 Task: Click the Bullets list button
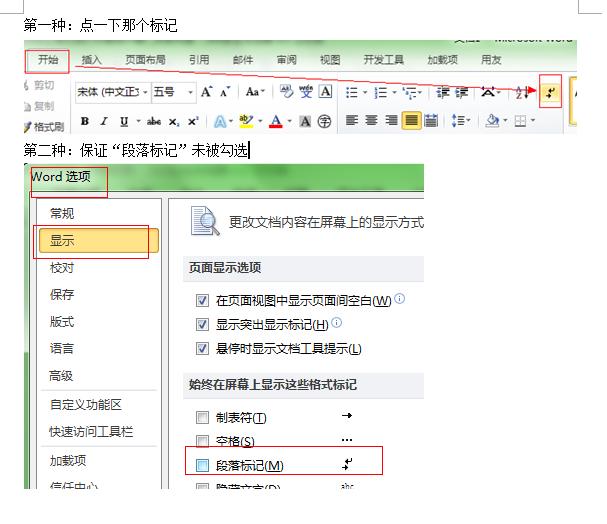[351, 92]
